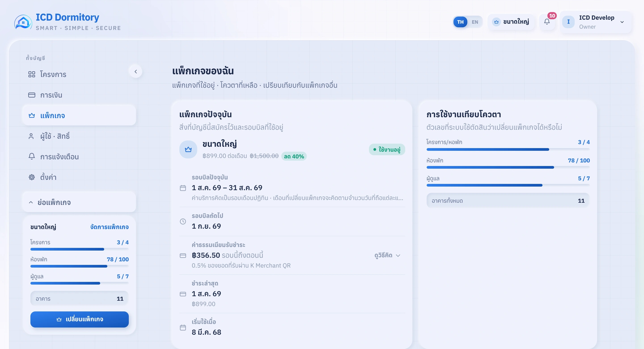Open the ICD Develop account dropdown

coord(596,22)
